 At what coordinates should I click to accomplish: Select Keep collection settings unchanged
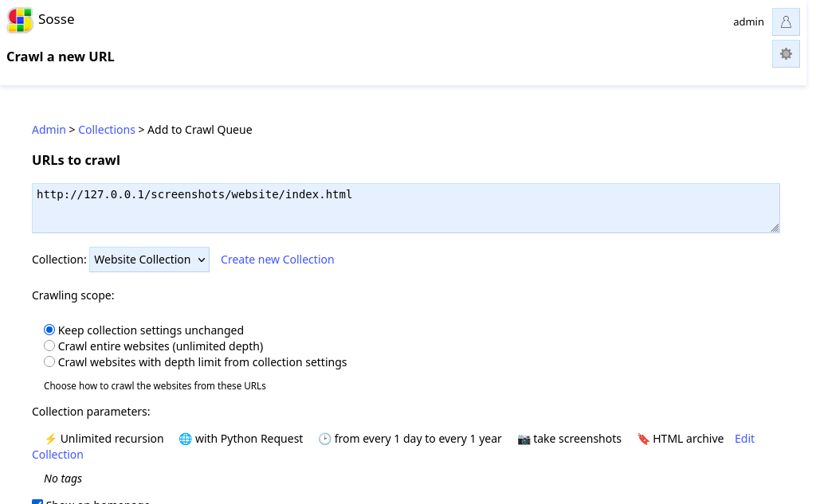[x=49, y=330]
